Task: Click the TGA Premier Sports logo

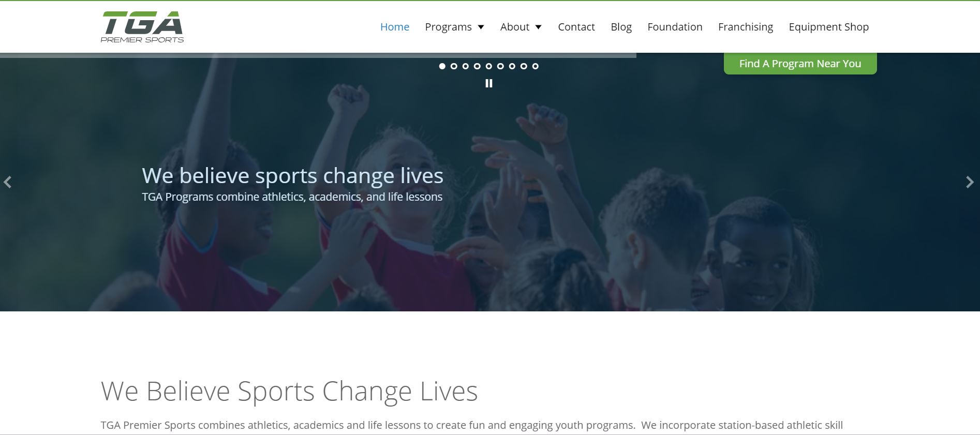Action: point(142,26)
